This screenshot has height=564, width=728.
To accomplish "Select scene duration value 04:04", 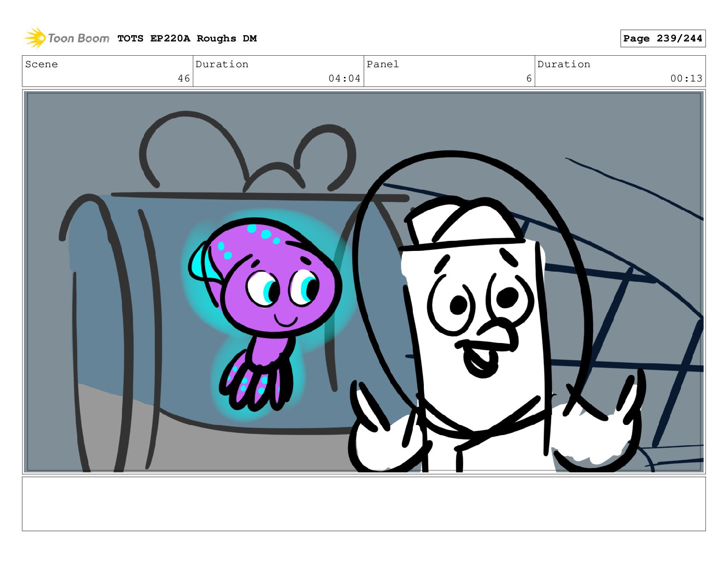I will coord(344,79).
